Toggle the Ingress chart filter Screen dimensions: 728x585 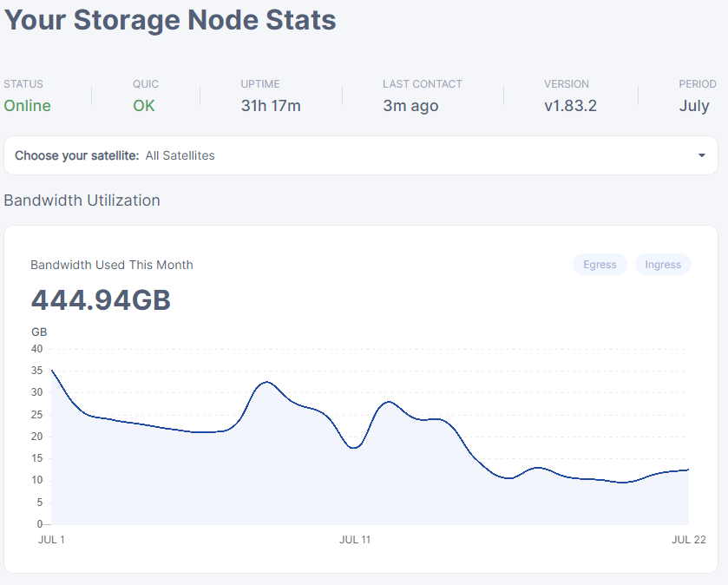tap(663, 265)
